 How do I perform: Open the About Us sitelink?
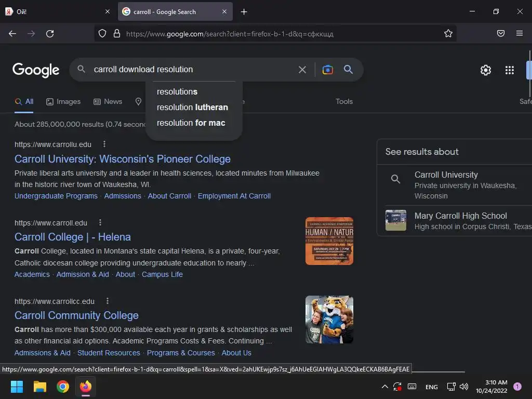(x=236, y=353)
